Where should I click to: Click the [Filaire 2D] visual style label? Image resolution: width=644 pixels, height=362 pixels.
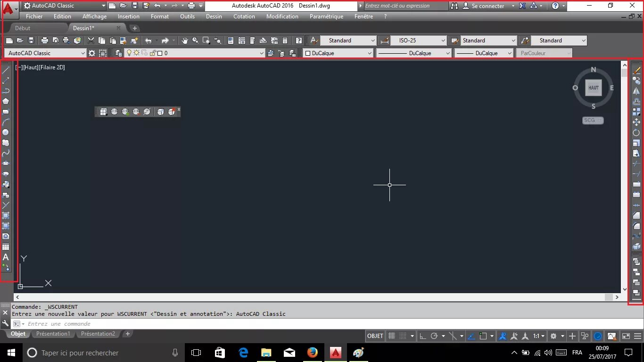[x=52, y=67]
